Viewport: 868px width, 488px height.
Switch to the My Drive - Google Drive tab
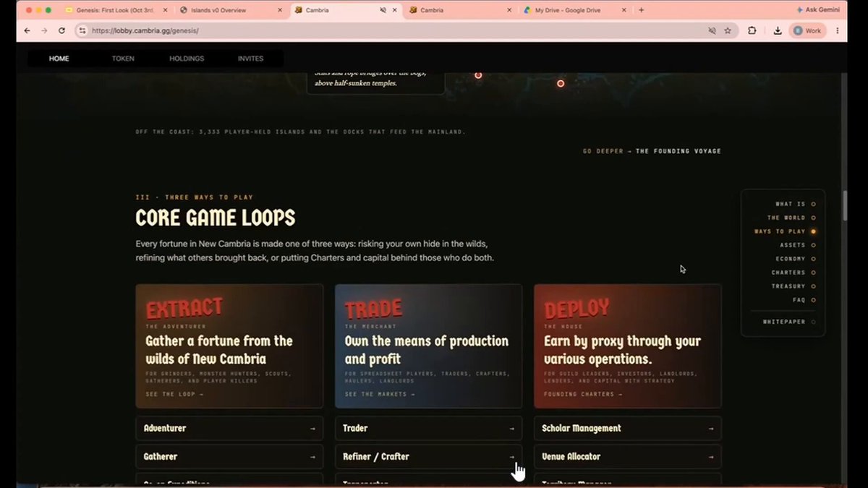575,10
